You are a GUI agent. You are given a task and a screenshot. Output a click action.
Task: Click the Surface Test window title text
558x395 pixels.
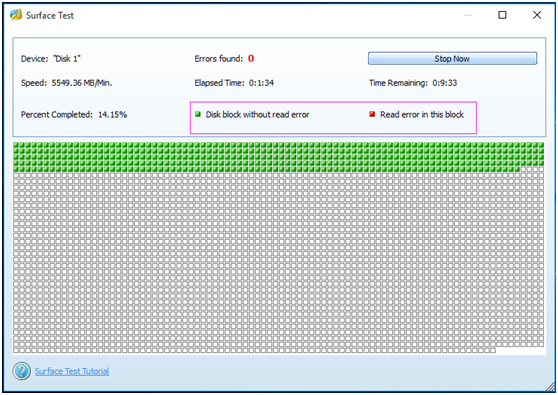click(50, 15)
